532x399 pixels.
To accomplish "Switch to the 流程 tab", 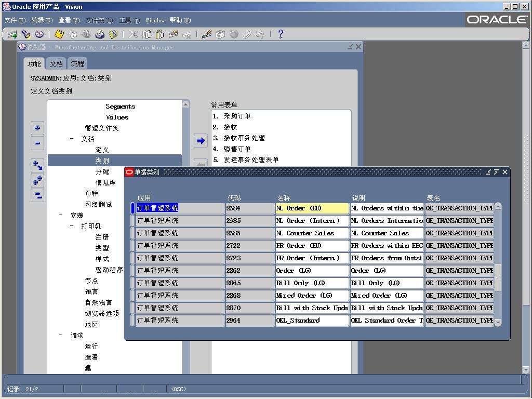I will (x=78, y=64).
